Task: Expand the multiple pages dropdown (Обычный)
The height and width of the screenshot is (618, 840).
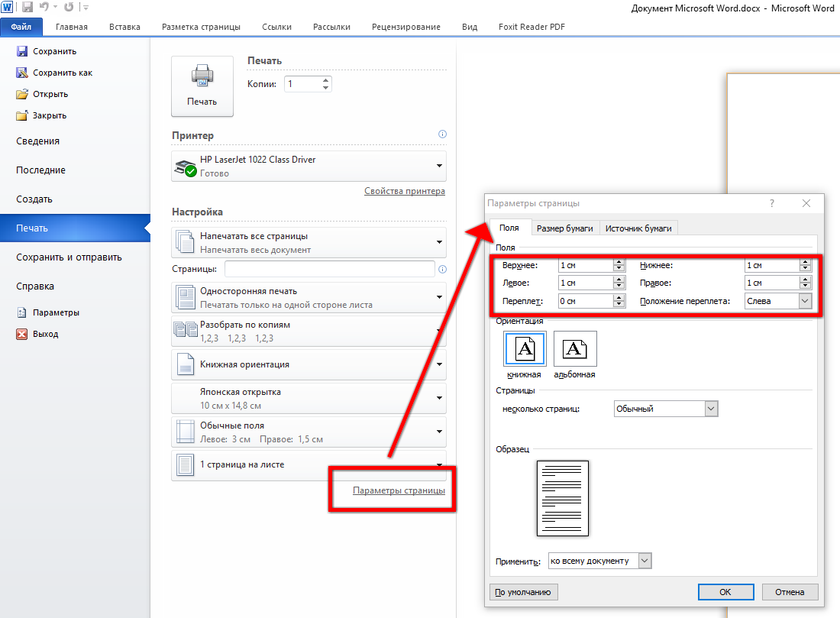Action: pyautogui.click(x=711, y=409)
